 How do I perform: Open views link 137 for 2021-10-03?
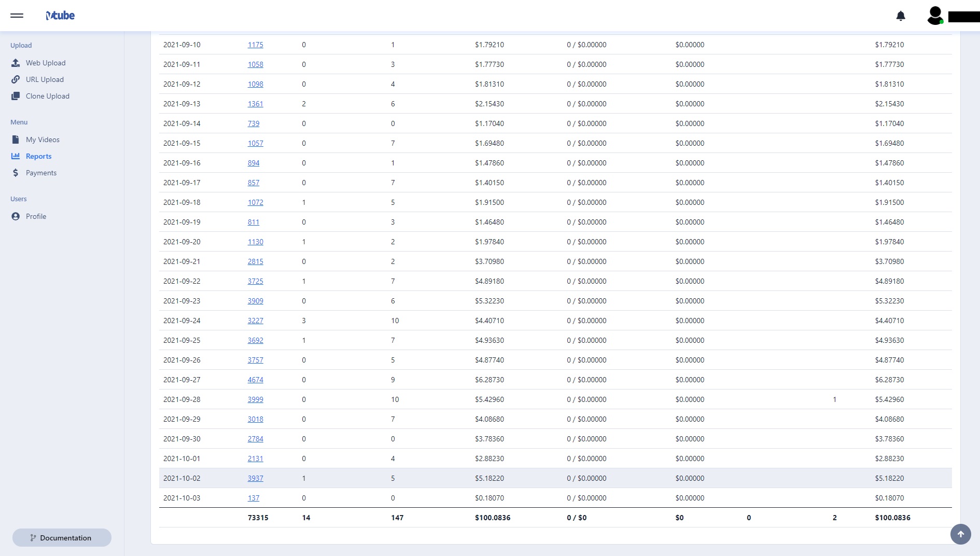point(253,498)
